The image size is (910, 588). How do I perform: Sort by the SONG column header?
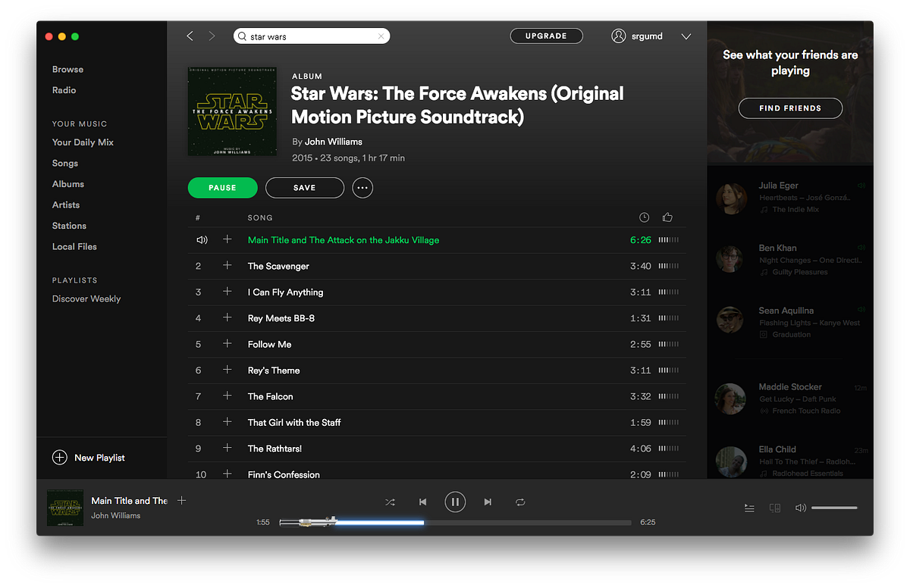pos(260,217)
